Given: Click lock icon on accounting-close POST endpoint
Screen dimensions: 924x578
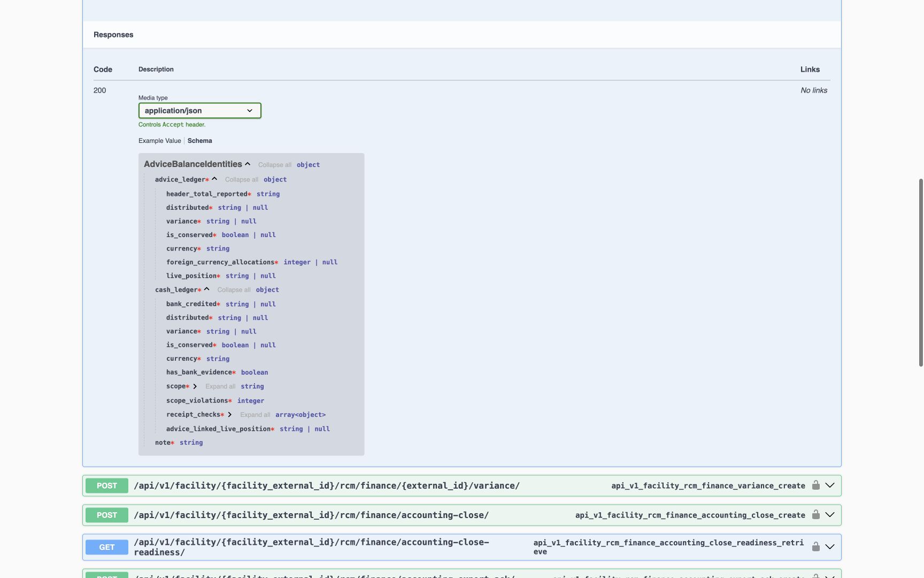Looking at the screenshot, I should pos(816,515).
